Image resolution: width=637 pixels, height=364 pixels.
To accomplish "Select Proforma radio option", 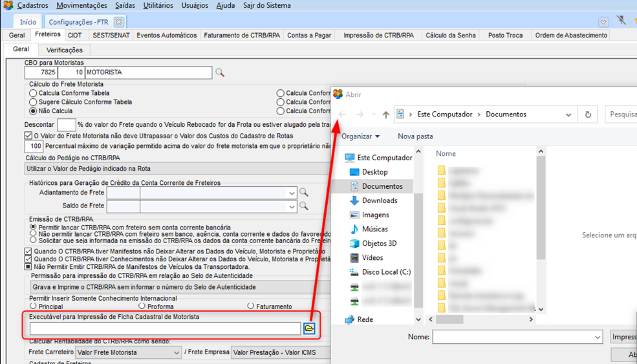I will (x=142, y=306).
